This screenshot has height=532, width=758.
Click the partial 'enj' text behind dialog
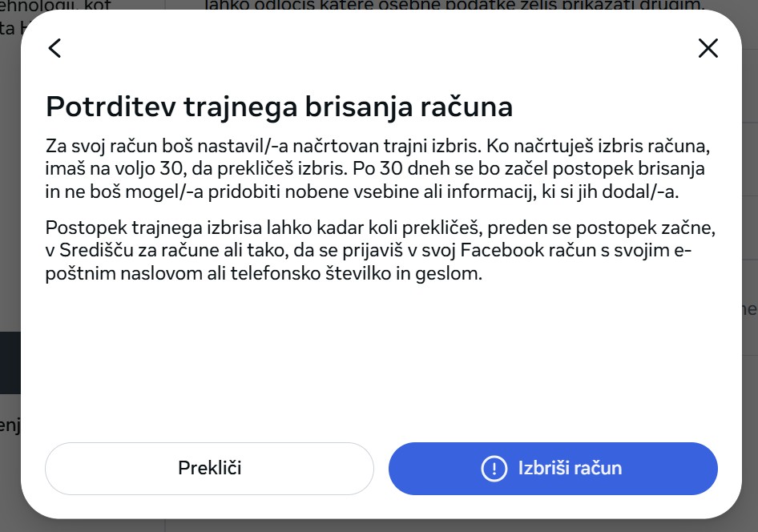pyautogui.click(x=10, y=425)
